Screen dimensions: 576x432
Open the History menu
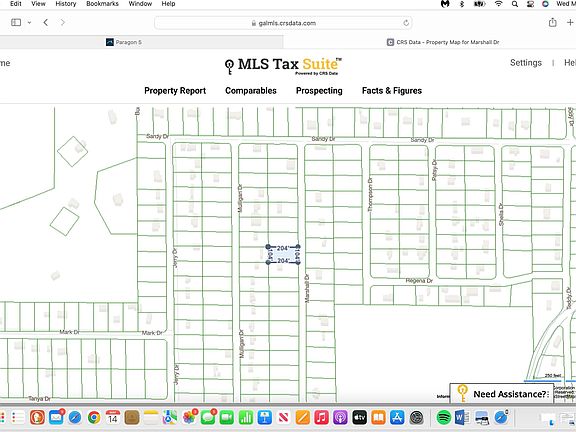(x=66, y=4)
